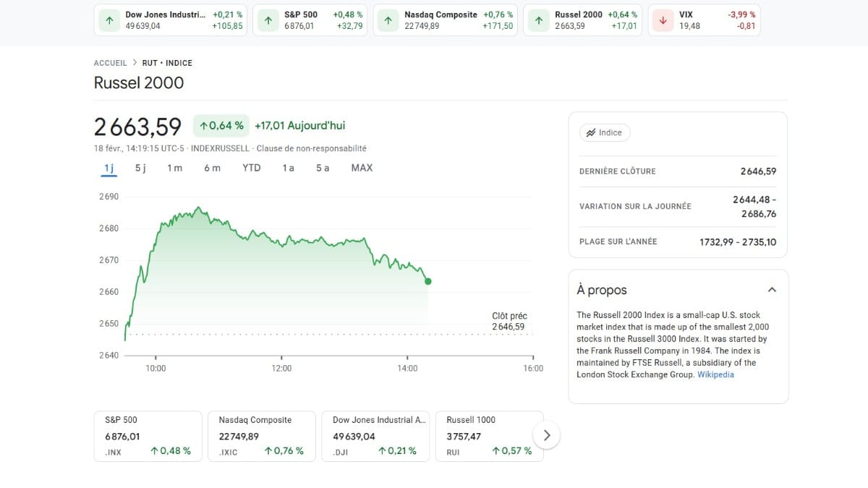The image size is (868, 488).
Task: Select the MAX time range
Action: click(x=361, y=167)
